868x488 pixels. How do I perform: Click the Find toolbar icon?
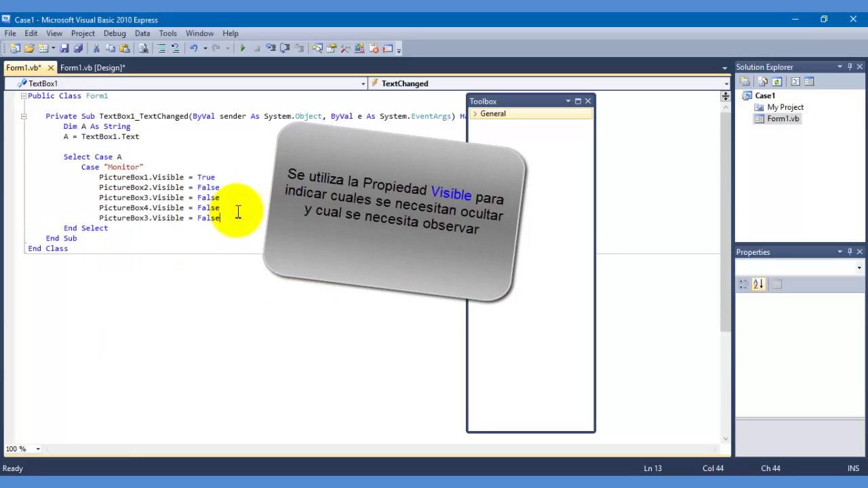tap(144, 49)
